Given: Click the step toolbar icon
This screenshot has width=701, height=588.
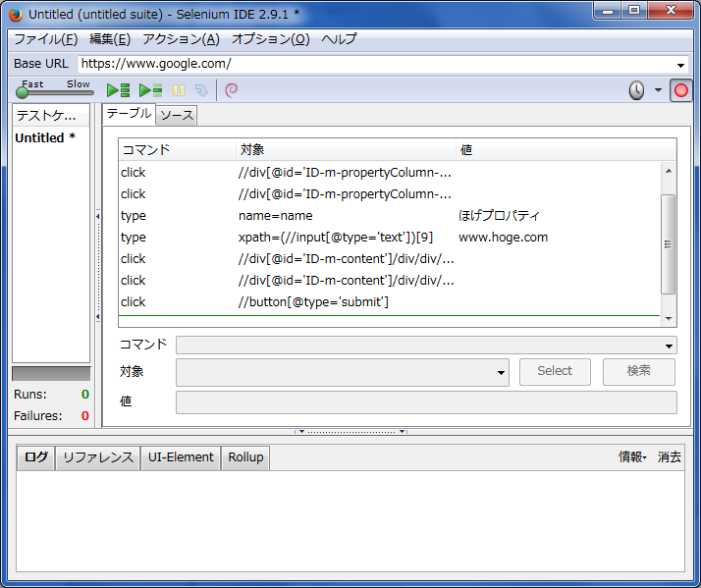Looking at the screenshot, I should (201, 90).
